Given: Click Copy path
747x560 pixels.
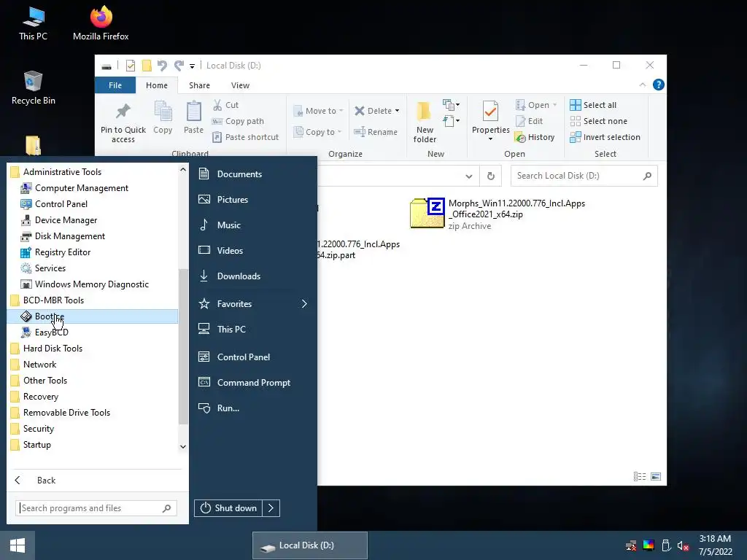Looking at the screenshot, I should [238, 121].
